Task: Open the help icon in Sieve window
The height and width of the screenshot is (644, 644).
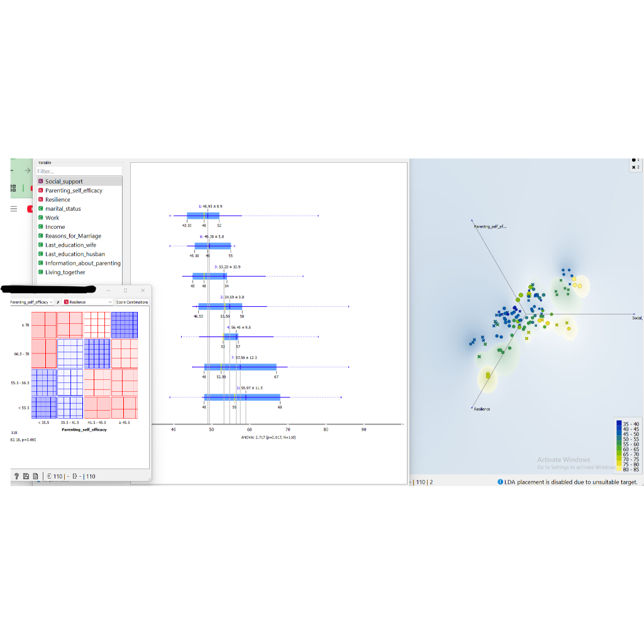Action: 16,476
